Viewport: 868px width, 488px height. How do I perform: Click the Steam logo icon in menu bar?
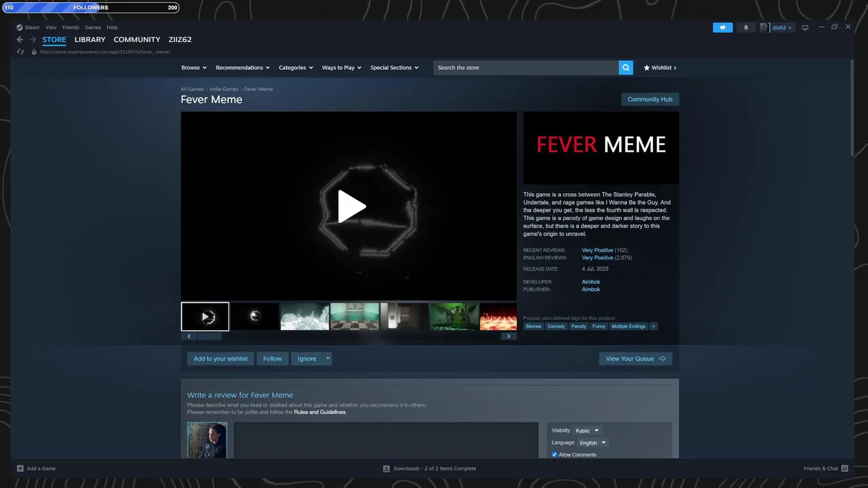tap(20, 28)
